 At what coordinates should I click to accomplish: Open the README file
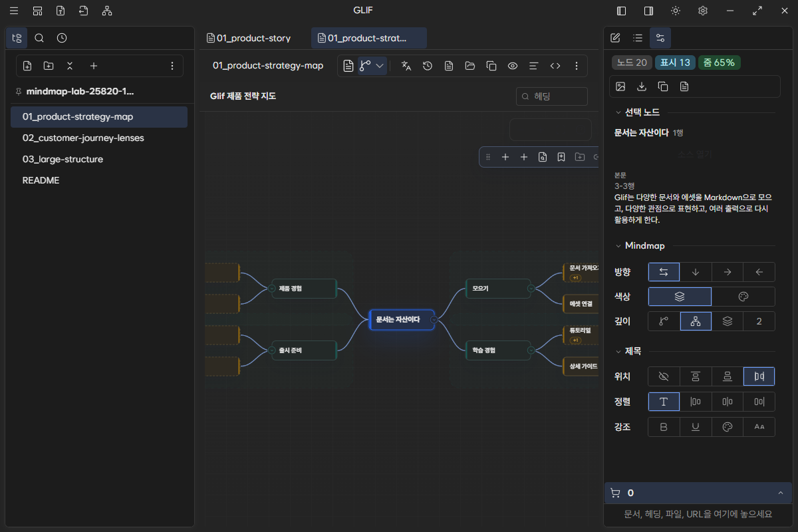(99, 181)
